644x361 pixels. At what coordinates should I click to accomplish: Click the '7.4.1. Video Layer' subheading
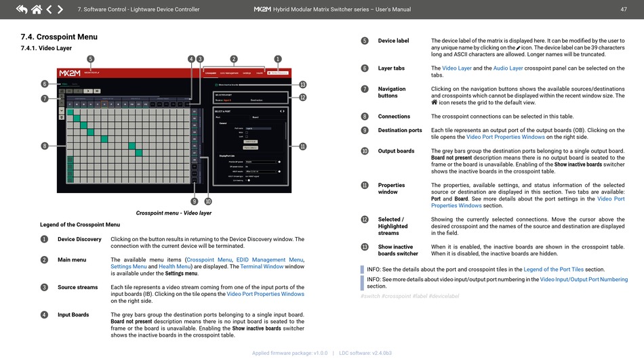pyautogui.click(x=46, y=48)
